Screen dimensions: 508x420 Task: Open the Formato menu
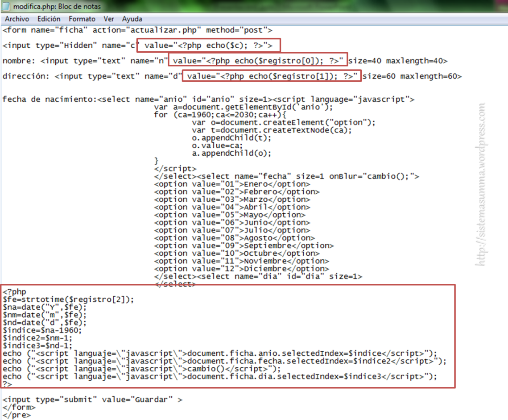click(x=82, y=19)
